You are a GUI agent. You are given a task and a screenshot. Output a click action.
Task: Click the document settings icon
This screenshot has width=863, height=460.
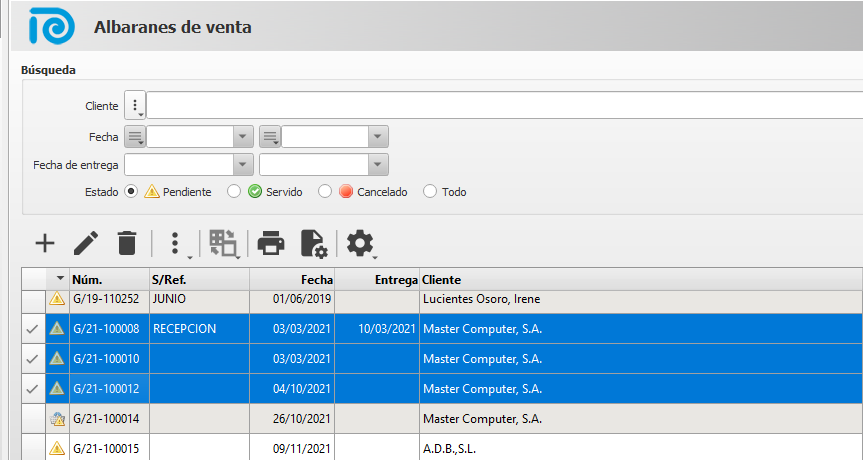click(x=313, y=243)
